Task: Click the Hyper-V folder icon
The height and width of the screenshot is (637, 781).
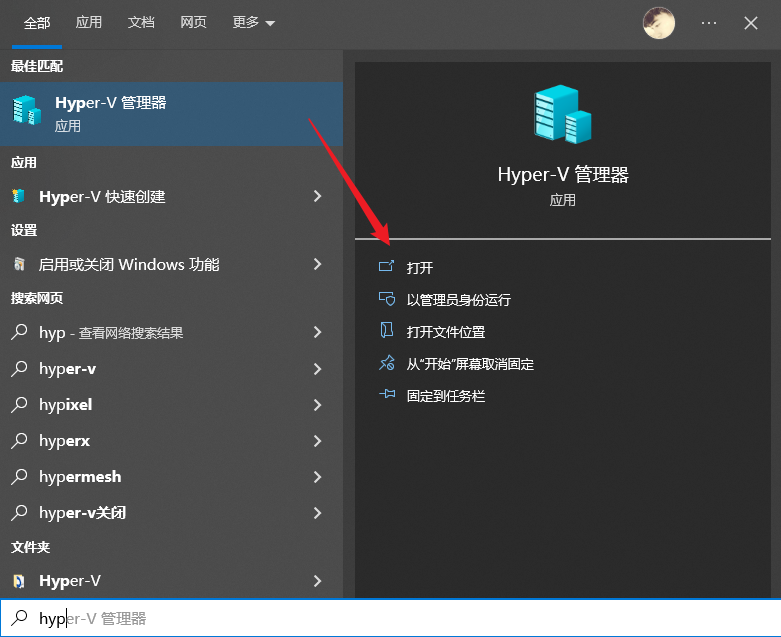Action: [19, 581]
